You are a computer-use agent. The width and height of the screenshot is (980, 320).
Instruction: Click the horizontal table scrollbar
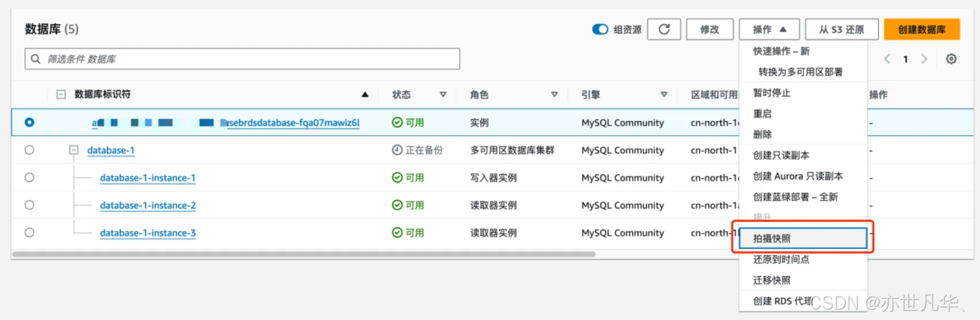click(304, 254)
